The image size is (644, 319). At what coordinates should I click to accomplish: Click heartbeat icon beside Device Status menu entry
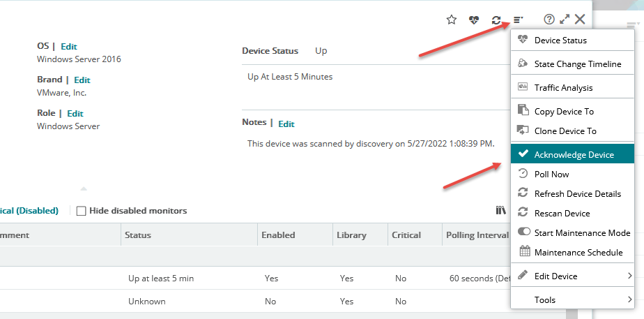click(523, 40)
